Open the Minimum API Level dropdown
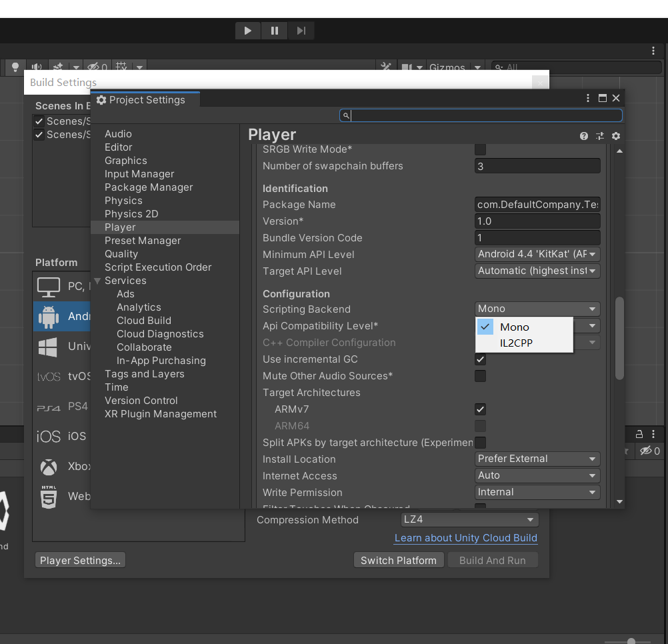 [537, 254]
